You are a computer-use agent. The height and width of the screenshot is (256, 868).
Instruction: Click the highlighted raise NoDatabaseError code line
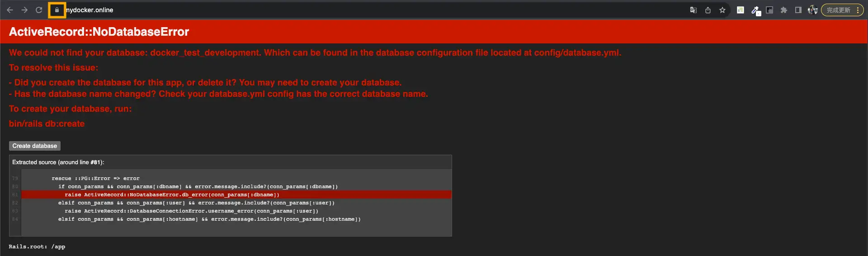coord(172,195)
